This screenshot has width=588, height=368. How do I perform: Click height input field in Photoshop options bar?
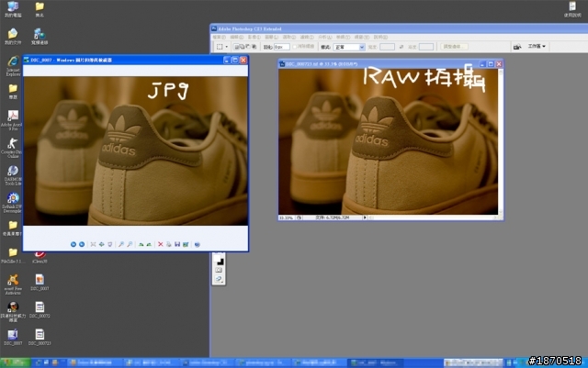pos(426,47)
